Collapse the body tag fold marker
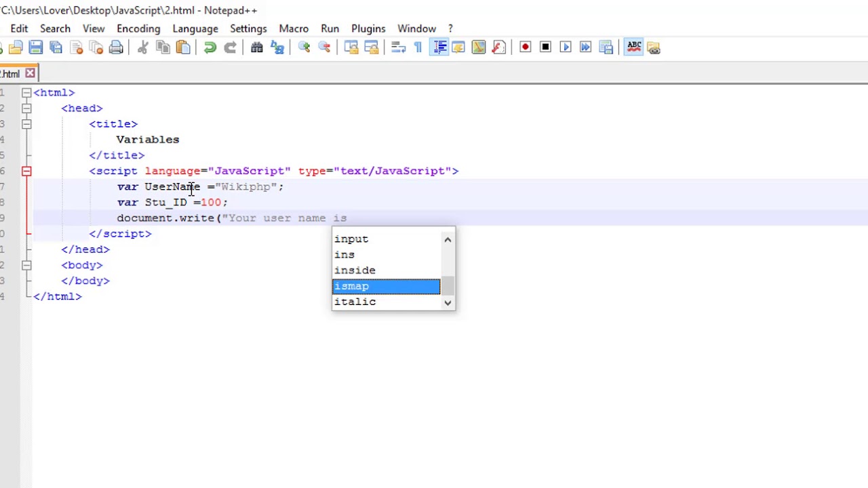The width and height of the screenshot is (868, 488). coord(26,266)
